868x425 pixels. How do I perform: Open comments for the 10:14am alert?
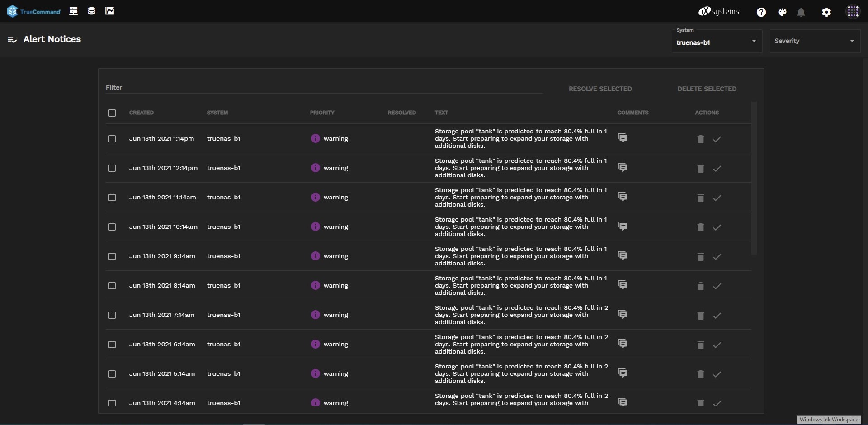click(623, 226)
